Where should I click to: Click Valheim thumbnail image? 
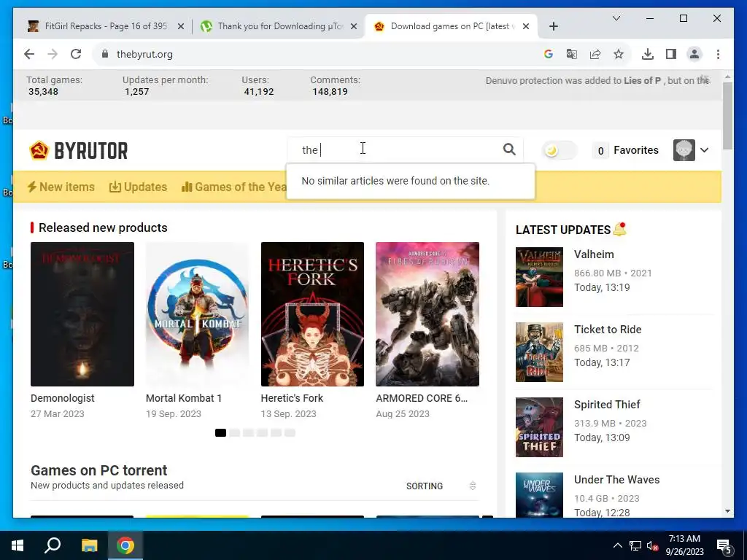pyautogui.click(x=539, y=276)
